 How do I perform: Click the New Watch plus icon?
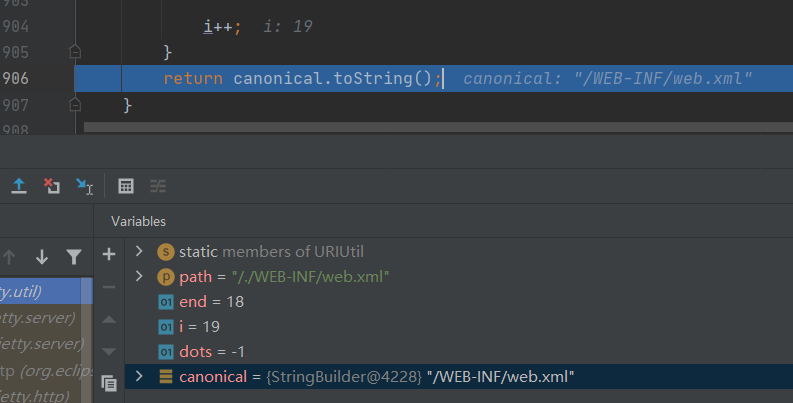(x=109, y=255)
